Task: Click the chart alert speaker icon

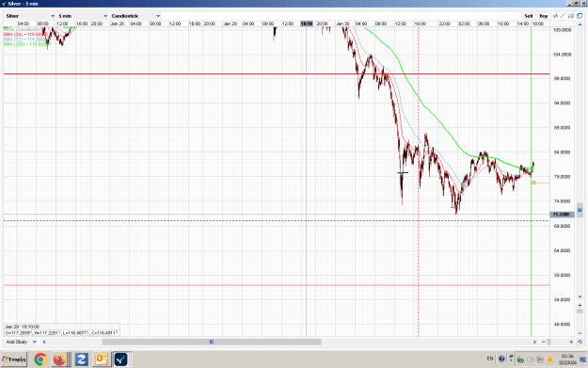Action: 571,16
